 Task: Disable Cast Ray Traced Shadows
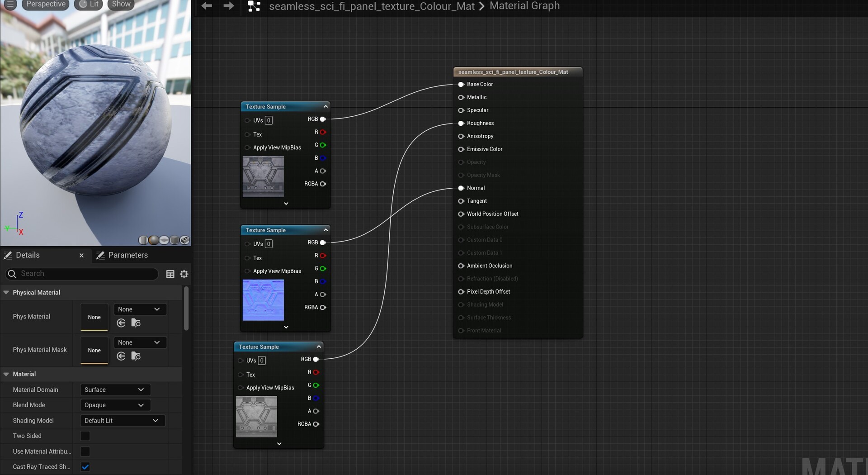[x=85, y=466]
